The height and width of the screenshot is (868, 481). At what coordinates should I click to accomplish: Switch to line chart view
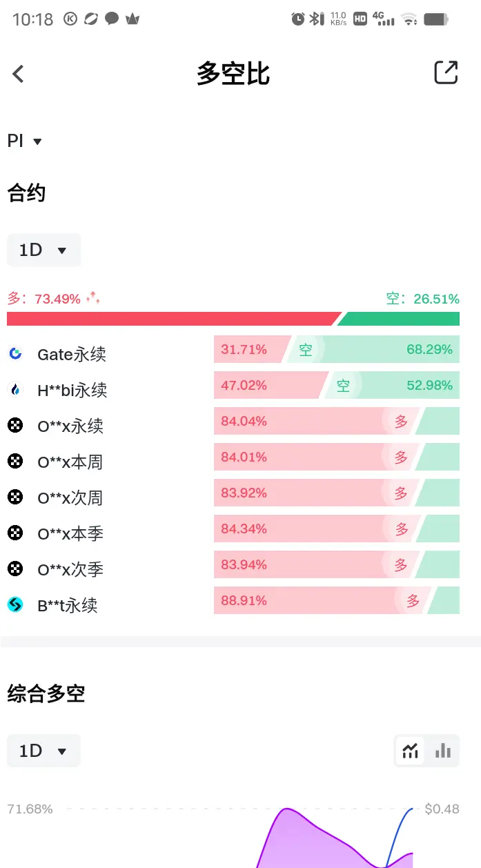coord(411,751)
